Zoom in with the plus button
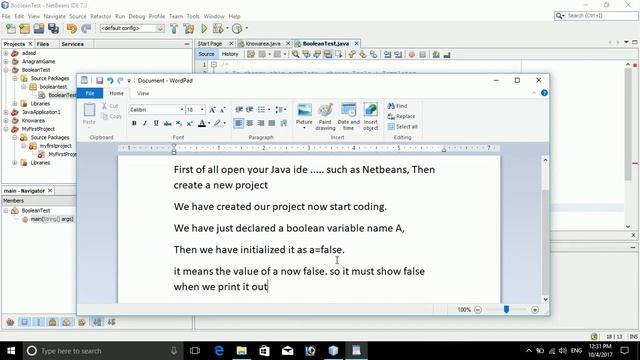The width and height of the screenshot is (640, 360). (x=535, y=310)
